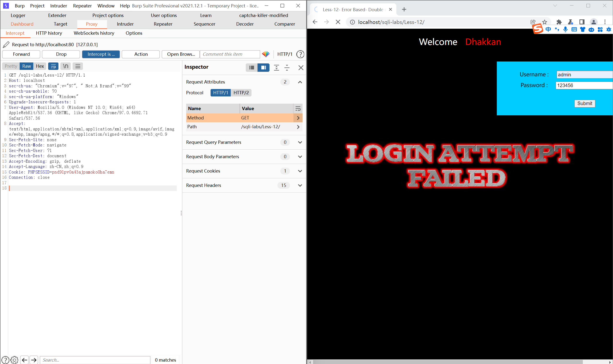Screen dimensions: 613x364
Task: Open the Dashboard tab
Action: (22, 24)
